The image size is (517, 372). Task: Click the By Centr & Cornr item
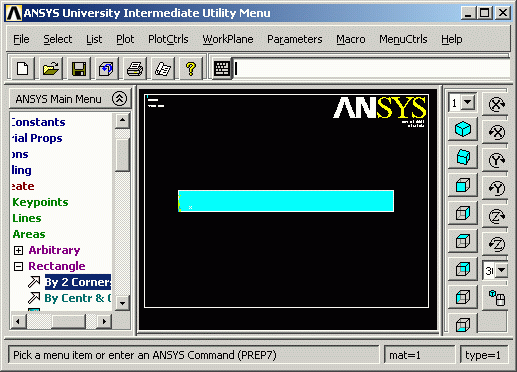tap(78, 298)
